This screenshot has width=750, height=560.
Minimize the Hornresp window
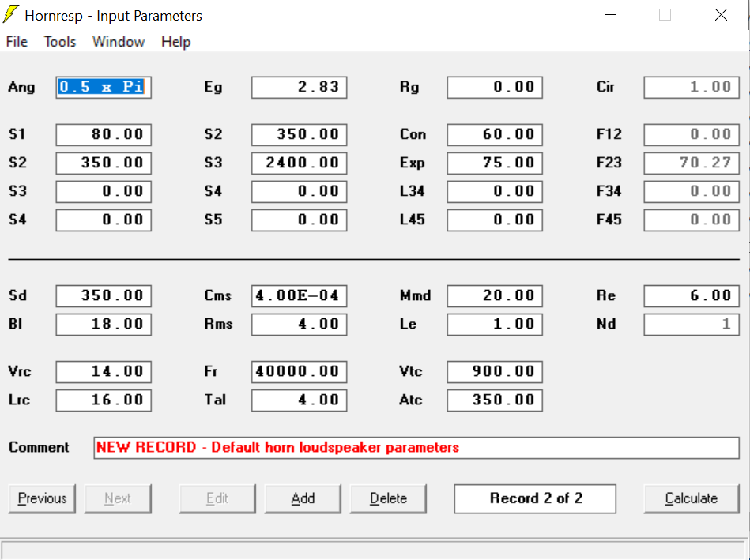click(x=610, y=15)
